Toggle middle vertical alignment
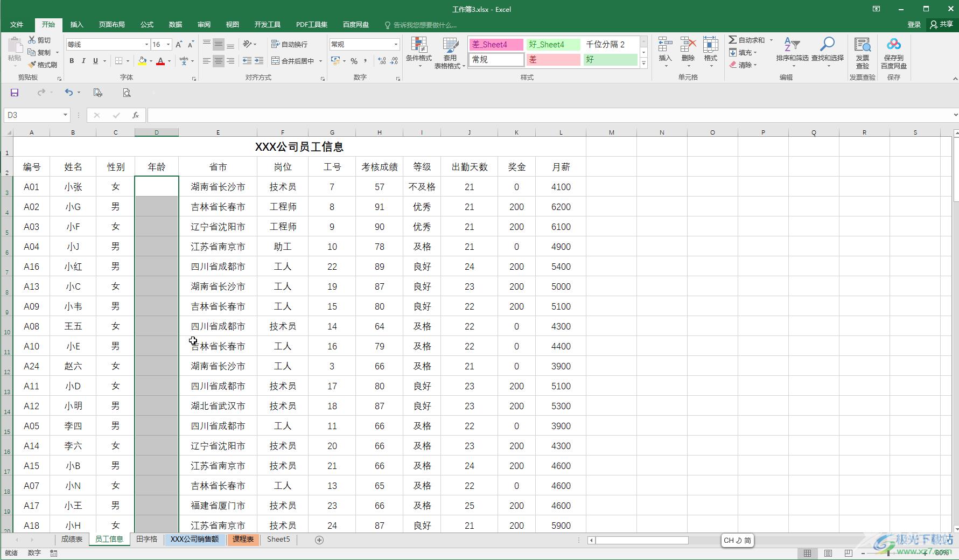This screenshot has width=959, height=560. point(218,44)
